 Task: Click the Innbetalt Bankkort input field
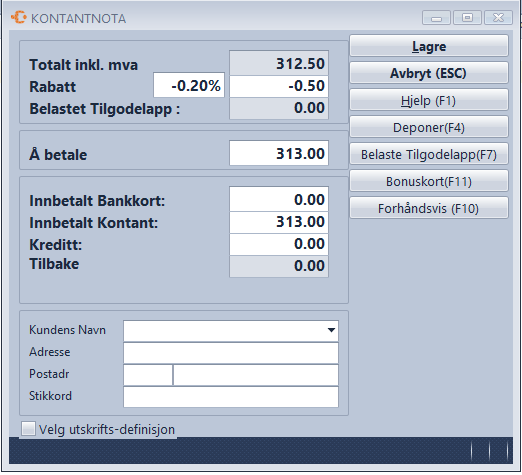279,199
